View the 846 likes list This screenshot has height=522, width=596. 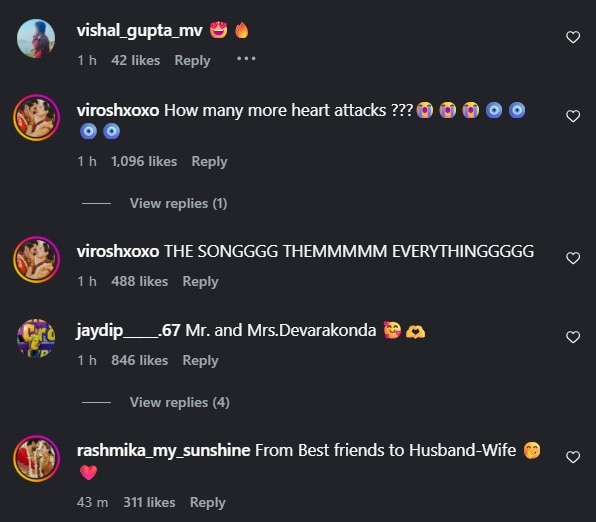click(x=139, y=360)
